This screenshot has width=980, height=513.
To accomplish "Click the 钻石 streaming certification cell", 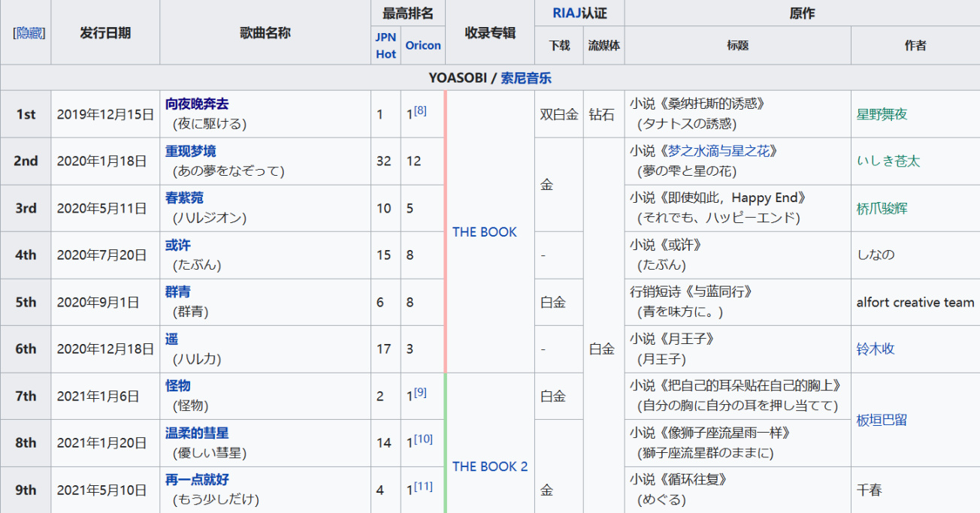I will (603, 114).
